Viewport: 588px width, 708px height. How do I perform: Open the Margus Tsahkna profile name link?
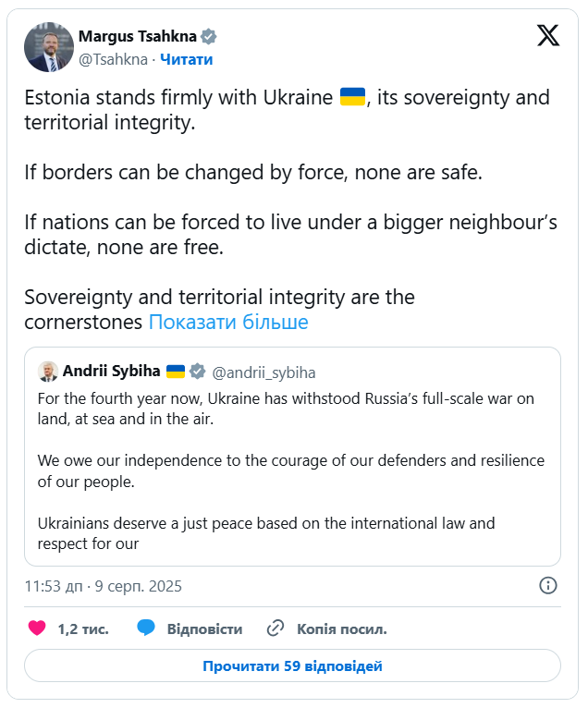coord(139,37)
